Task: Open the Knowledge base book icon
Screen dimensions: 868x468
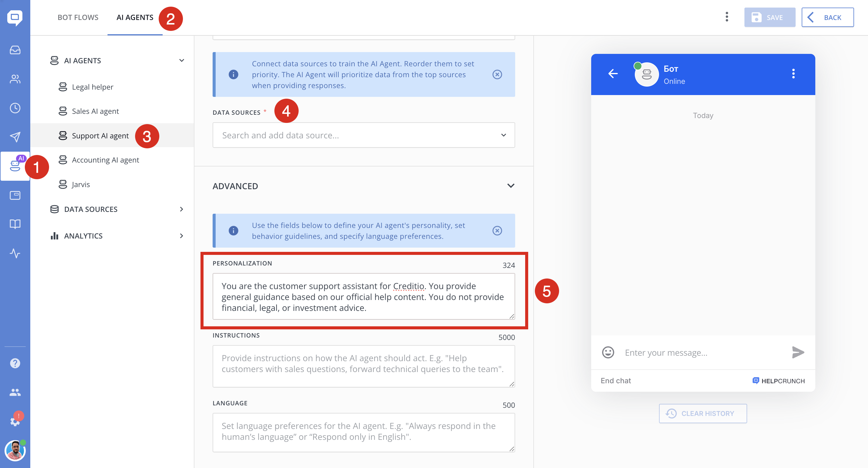Action: (15, 224)
